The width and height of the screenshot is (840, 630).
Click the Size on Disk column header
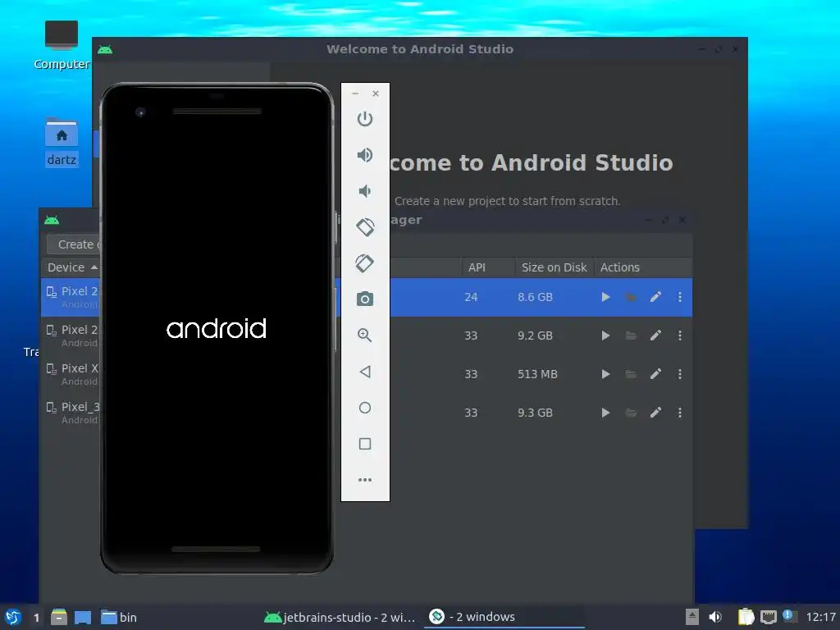(554, 267)
